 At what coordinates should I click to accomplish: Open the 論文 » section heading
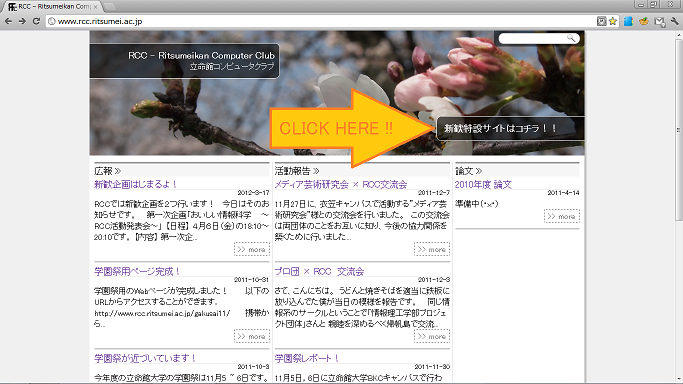(x=468, y=171)
